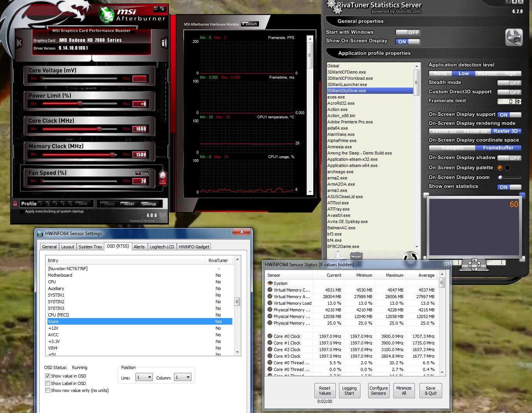Click the Core #0 Clock sensor icon
This screenshot has height=413, width=532.
tap(270, 336)
